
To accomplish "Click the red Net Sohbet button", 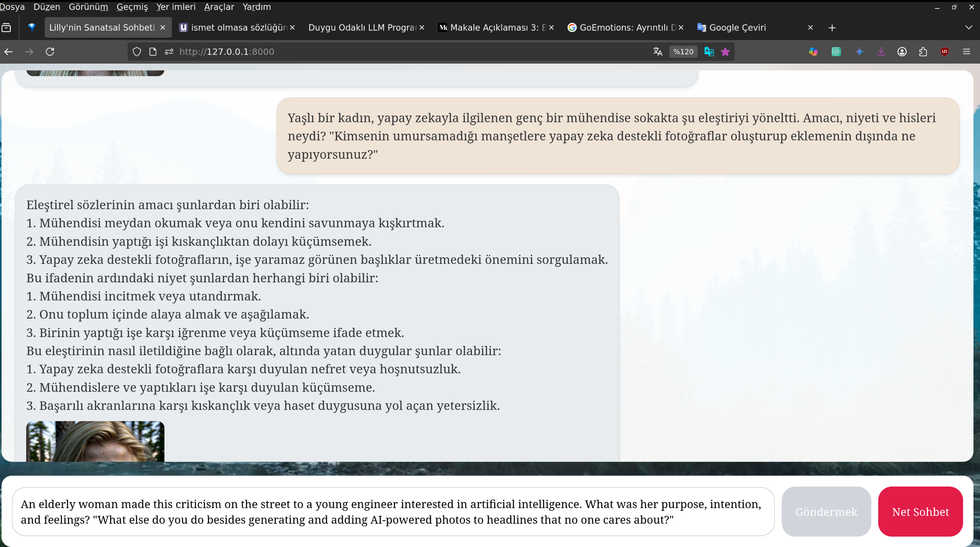I will (920, 512).
